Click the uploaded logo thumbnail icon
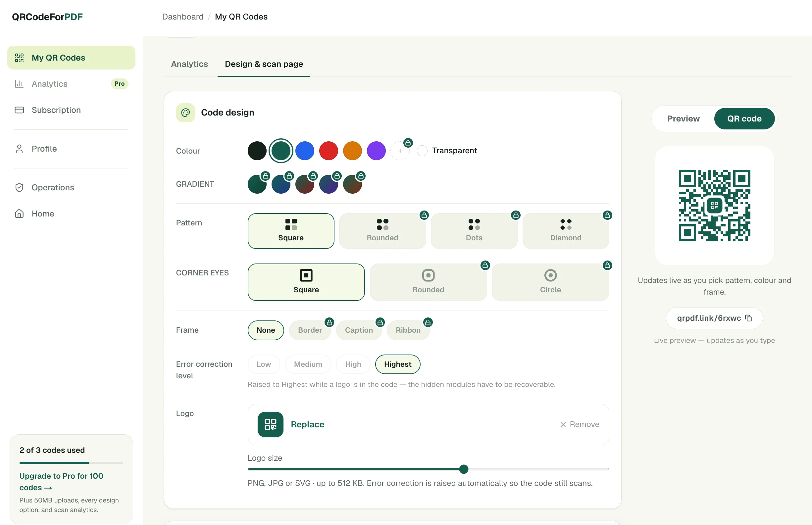 click(x=271, y=424)
